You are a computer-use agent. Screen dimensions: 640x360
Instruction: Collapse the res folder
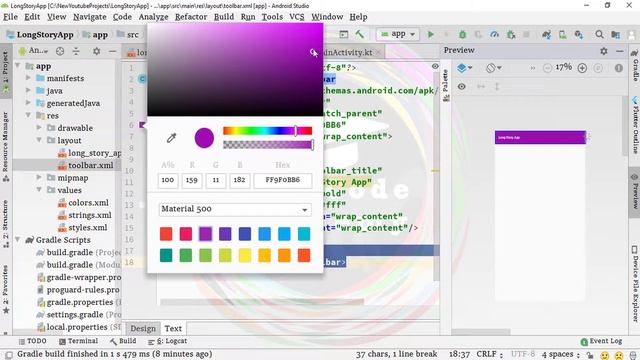pyautogui.click(x=28, y=115)
